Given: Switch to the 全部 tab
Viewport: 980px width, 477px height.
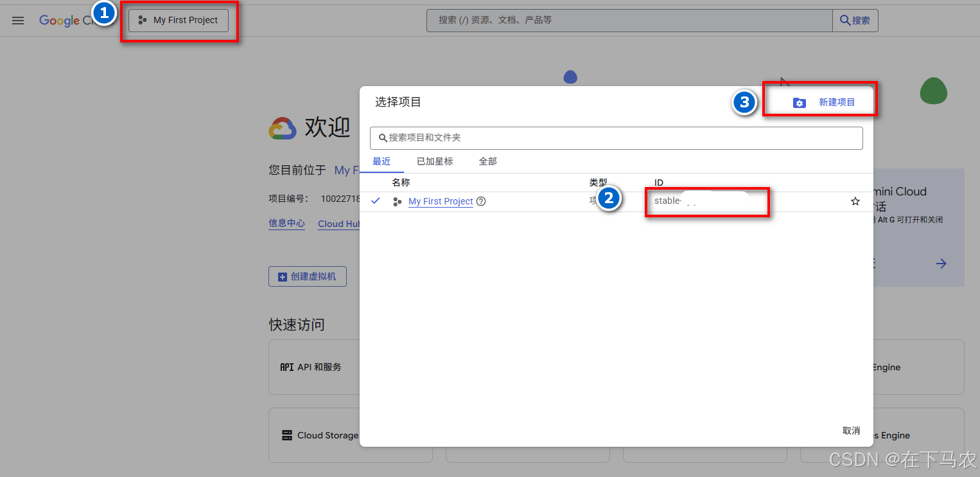Looking at the screenshot, I should (x=488, y=161).
